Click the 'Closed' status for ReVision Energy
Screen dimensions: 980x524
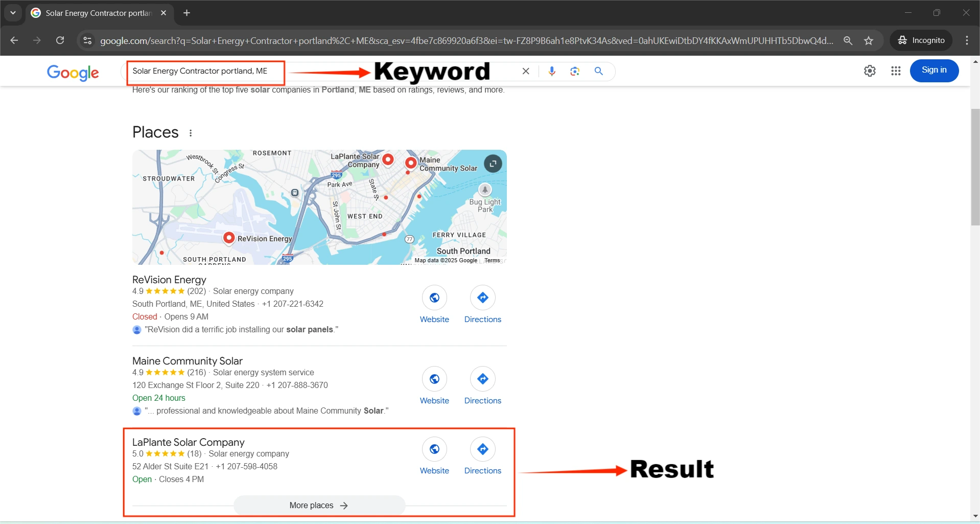point(145,316)
